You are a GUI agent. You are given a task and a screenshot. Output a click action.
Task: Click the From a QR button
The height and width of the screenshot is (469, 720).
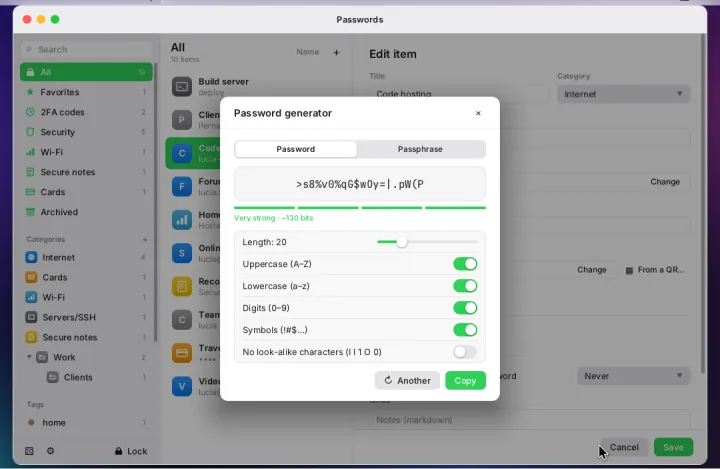click(655, 270)
